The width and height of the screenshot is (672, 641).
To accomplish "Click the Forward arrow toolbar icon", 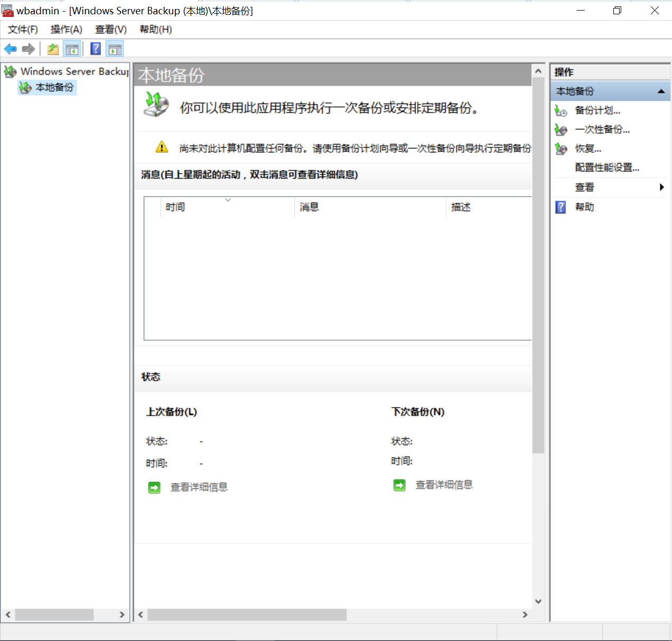I will [x=29, y=49].
